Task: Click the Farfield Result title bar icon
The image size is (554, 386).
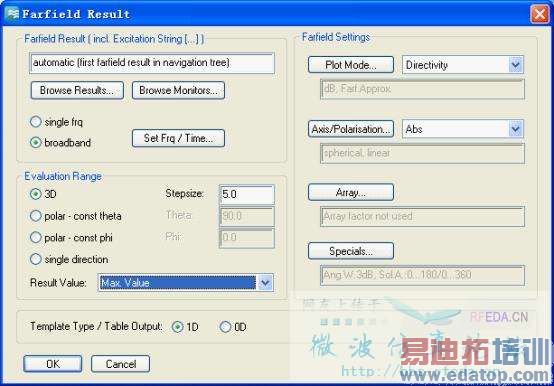Action: (12, 14)
